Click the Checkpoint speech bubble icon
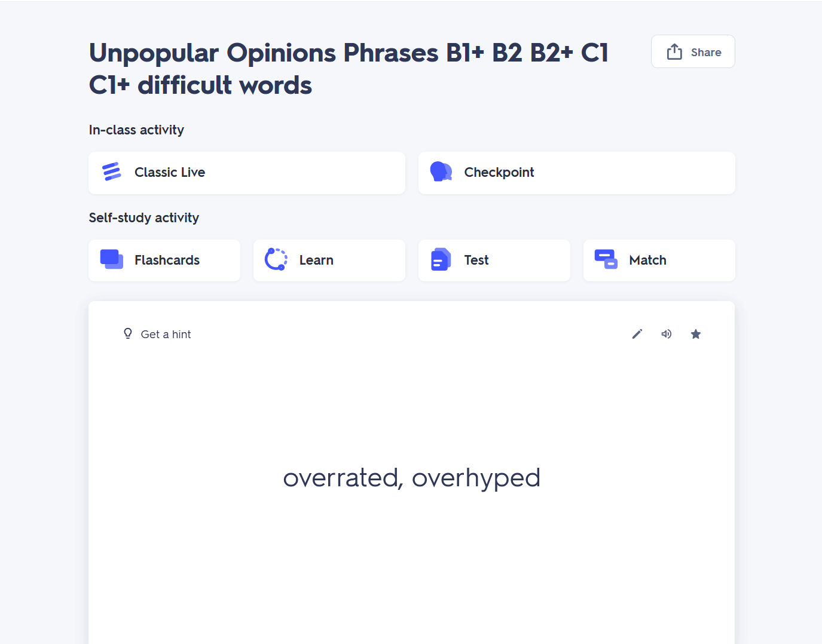The height and width of the screenshot is (644, 822). point(441,172)
